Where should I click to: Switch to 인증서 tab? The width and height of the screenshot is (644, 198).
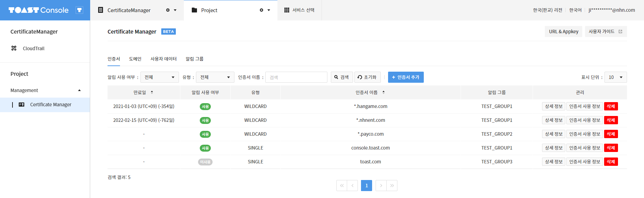click(114, 59)
